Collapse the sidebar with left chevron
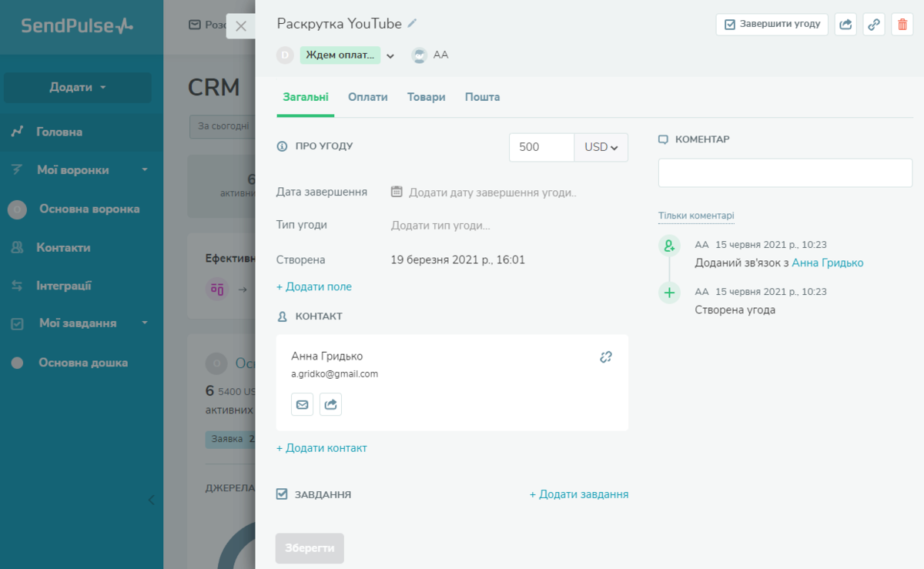 tap(151, 500)
